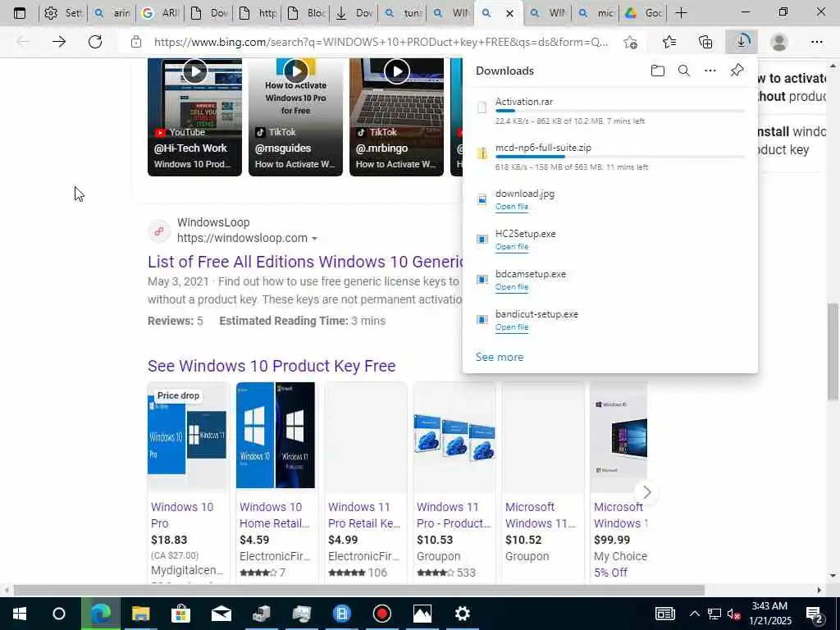Image resolution: width=840 pixels, height=630 pixels.
Task: Click the Activation.rar download progress bar
Action: coord(620,111)
